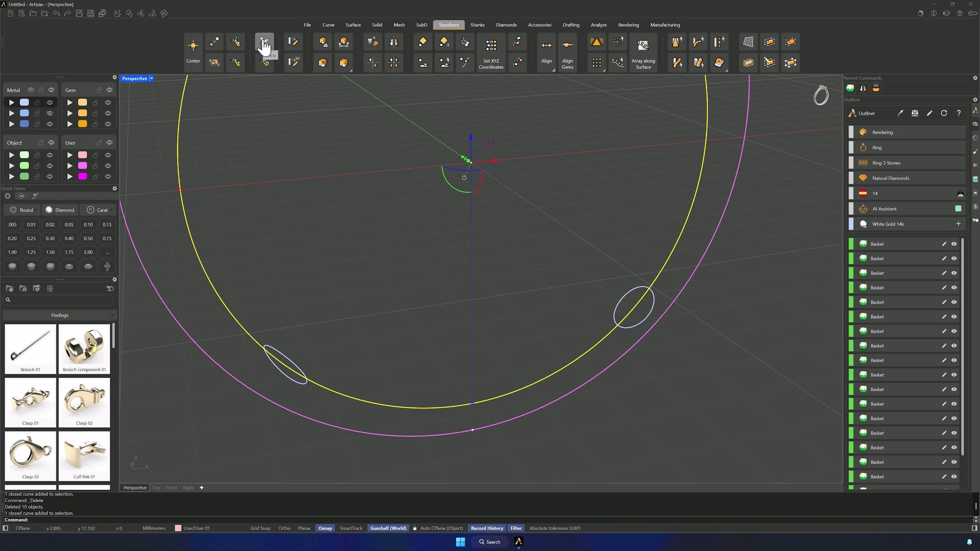
Task: Toggle visibility of the User layer group
Action: click(x=109, y=142)
